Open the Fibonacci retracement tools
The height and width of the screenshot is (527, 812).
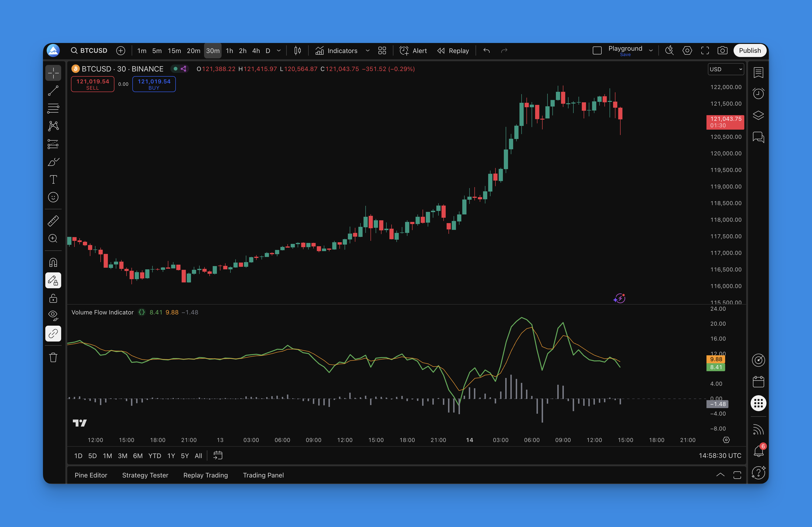point(53,109)
